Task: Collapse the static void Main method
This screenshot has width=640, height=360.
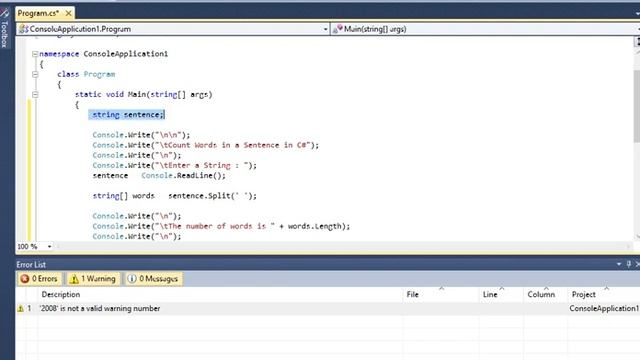Action: click(x=35, y=95)
